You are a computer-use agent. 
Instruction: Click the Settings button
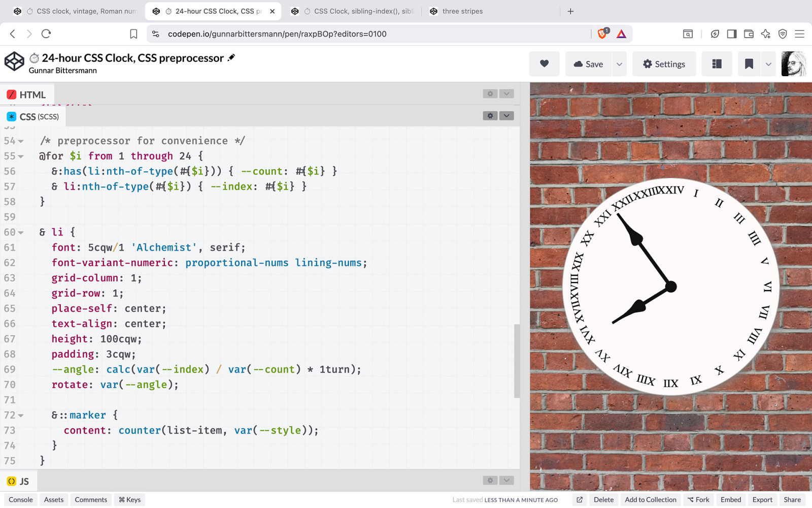(x=664, y=64)
